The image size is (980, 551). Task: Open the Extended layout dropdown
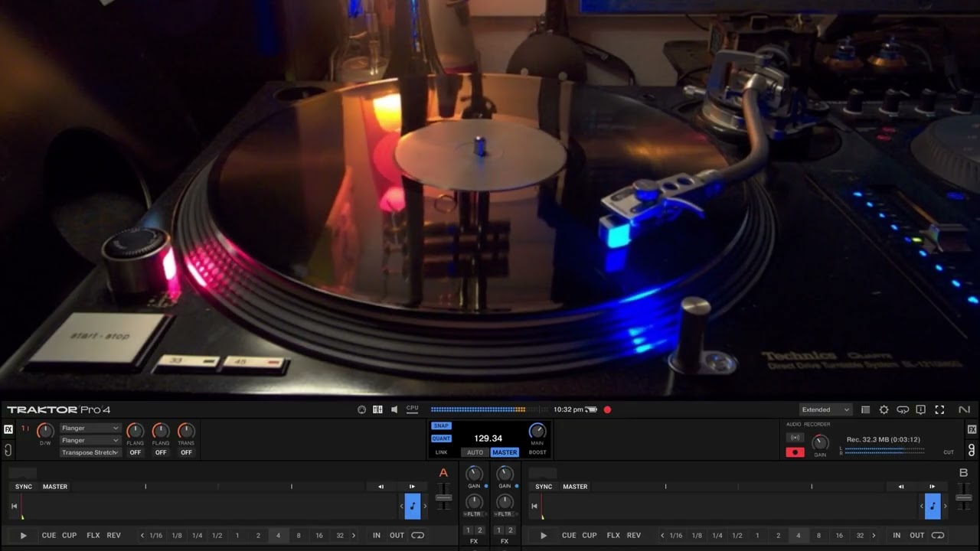tap(825, 409)
